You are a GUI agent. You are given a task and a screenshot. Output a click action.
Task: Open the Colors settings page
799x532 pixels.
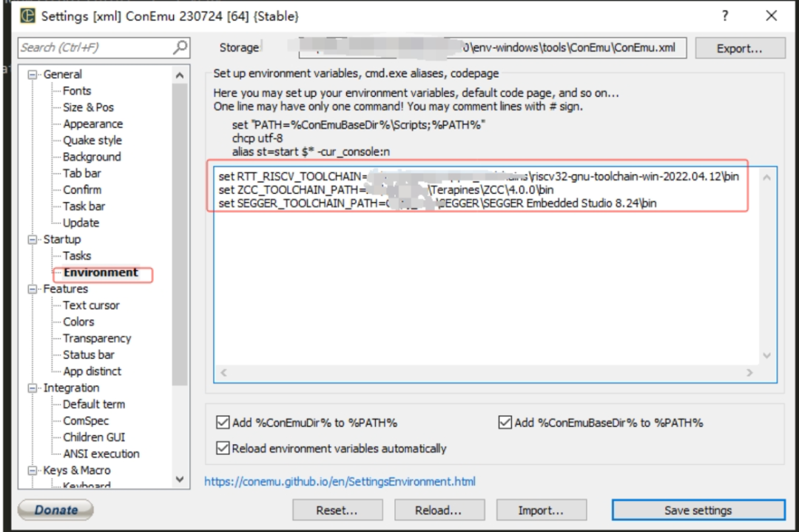[x=78, y=322]
